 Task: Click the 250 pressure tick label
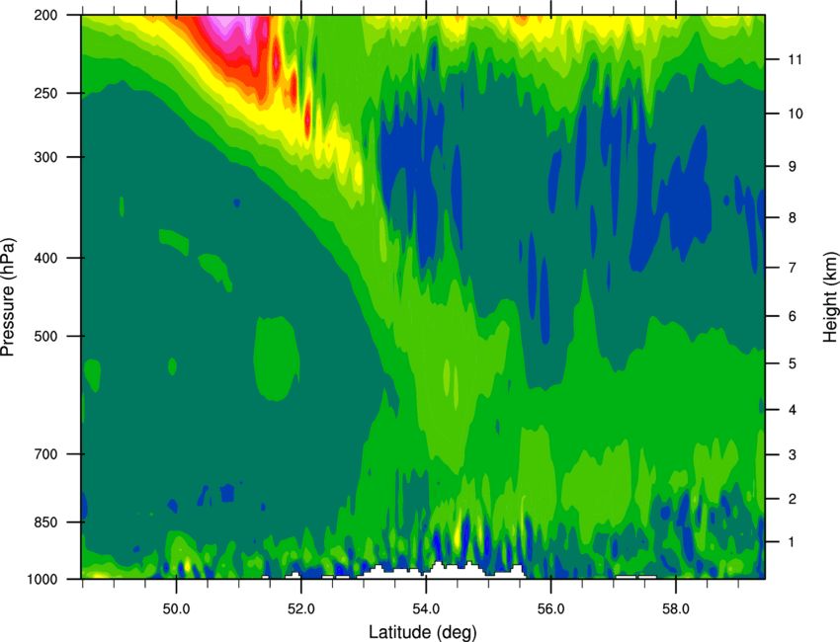point(45,93)
